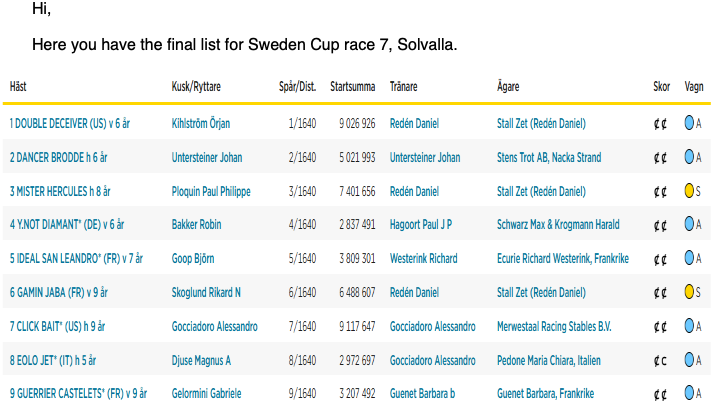716x405 pixels.
Task: Click the Kusk/Ryttare column header
Action: pos(196,87)
